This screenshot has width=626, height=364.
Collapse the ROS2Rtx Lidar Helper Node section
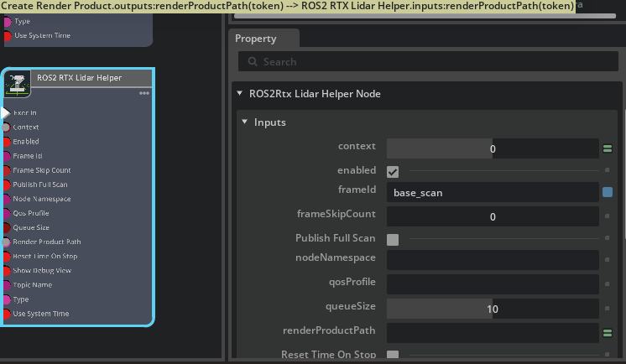click(239, 93)
